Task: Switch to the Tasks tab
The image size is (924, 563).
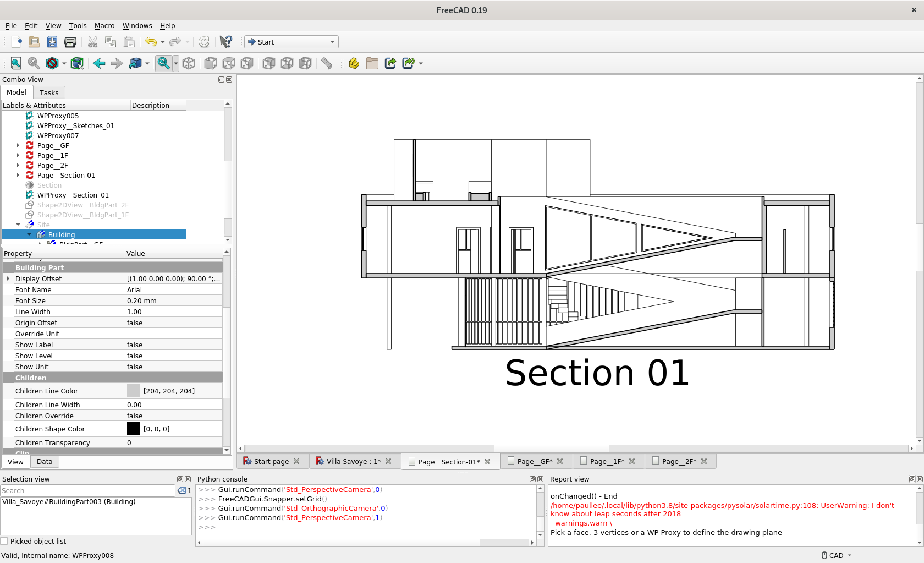Action: pos(49,92)
